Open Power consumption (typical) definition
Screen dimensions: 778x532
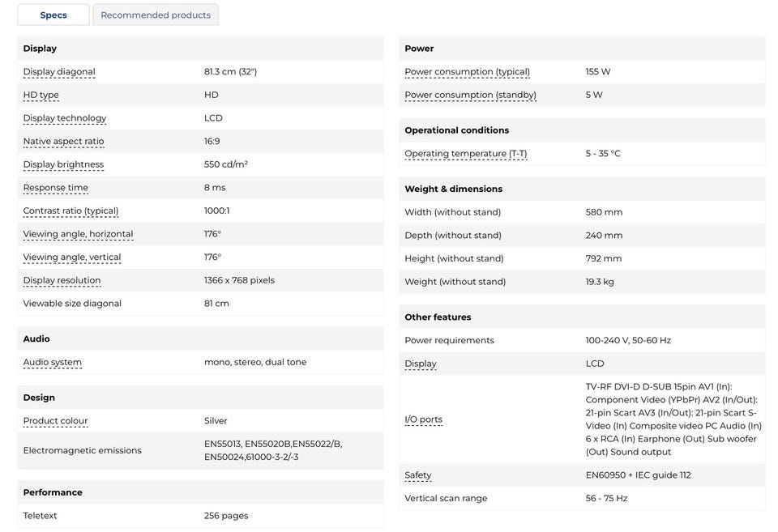[x=467, y=72]
